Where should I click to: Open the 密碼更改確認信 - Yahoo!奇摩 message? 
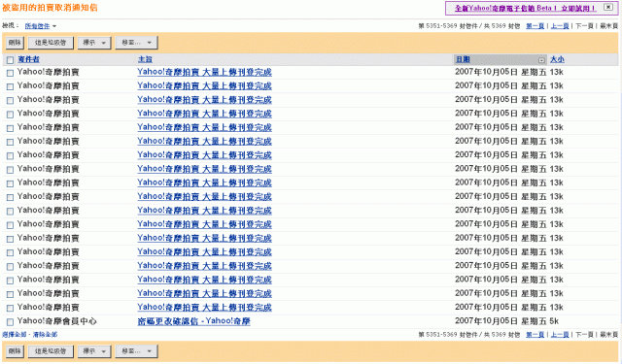pos(194,321)
